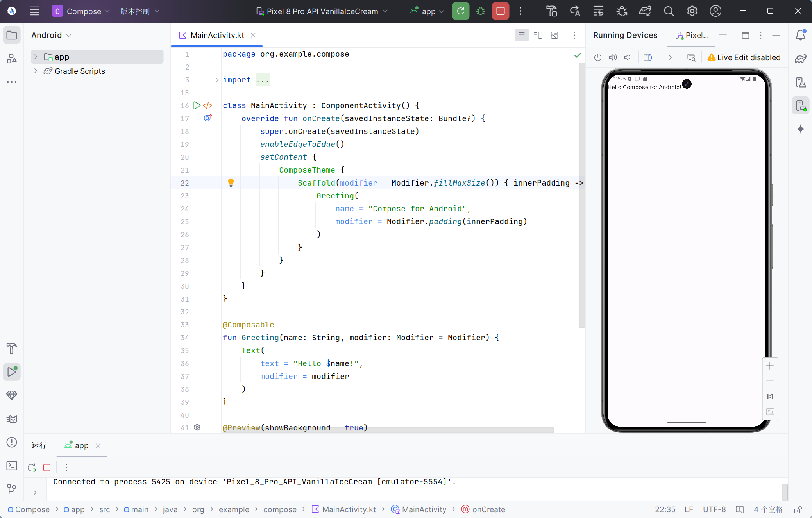
Task: Open the Logcat tool window
Action: pyautogui.click(x=12, y=419)
